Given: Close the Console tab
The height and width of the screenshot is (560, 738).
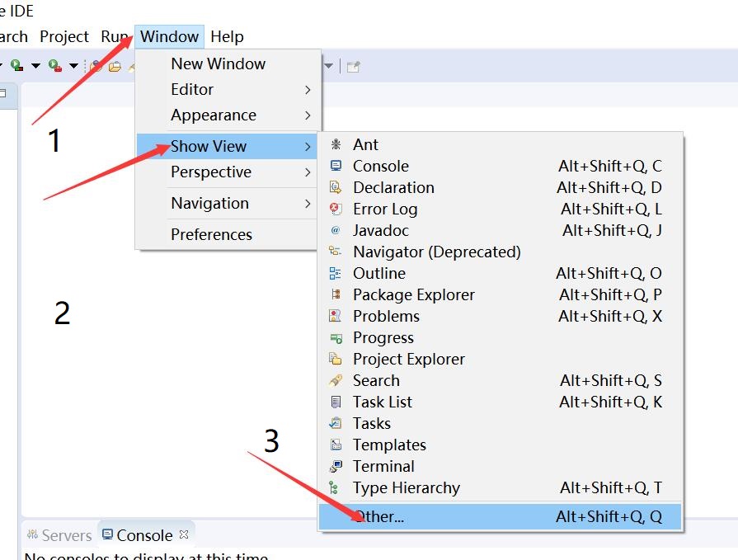Looking at the screenshot, I should click(184, 534).
